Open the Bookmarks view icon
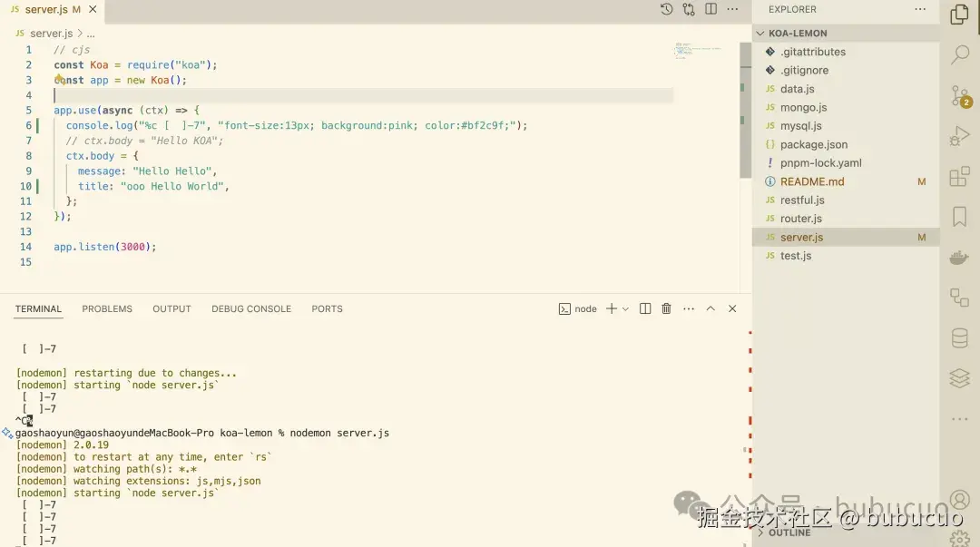This screenshot has width=980, height=547. pos(959,217)
